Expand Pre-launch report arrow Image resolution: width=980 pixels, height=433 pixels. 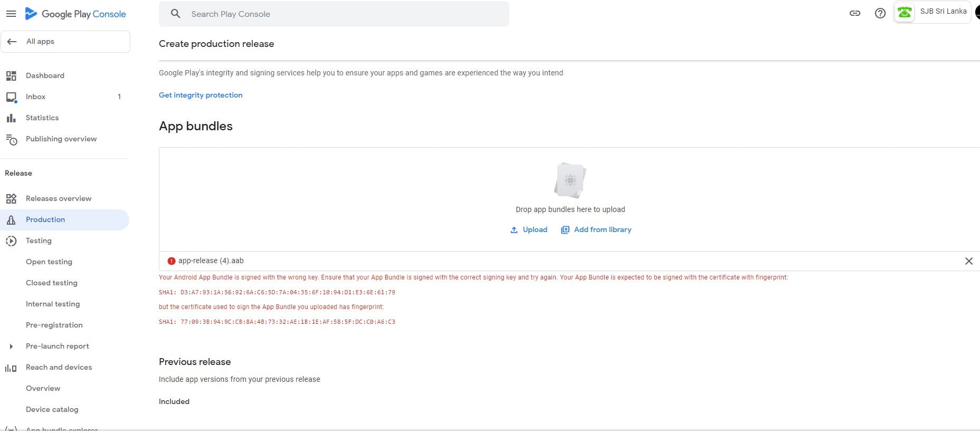tap(11, 347)
